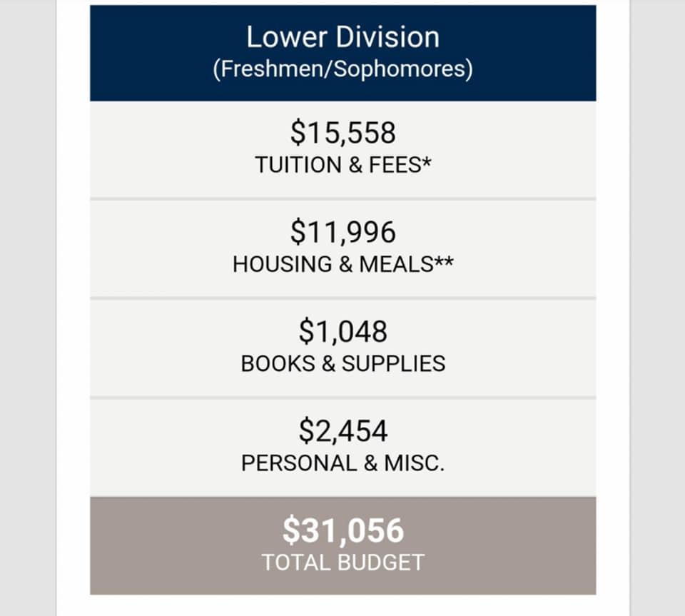
Task: Click the Lower Division header
Action: pos(343,37)
